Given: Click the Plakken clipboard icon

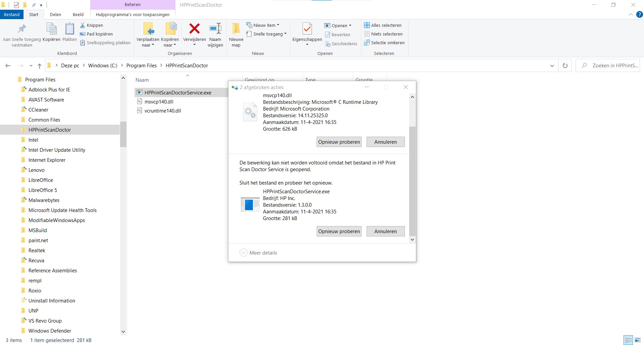Looking at the screenshot, I should coord(70,29).
